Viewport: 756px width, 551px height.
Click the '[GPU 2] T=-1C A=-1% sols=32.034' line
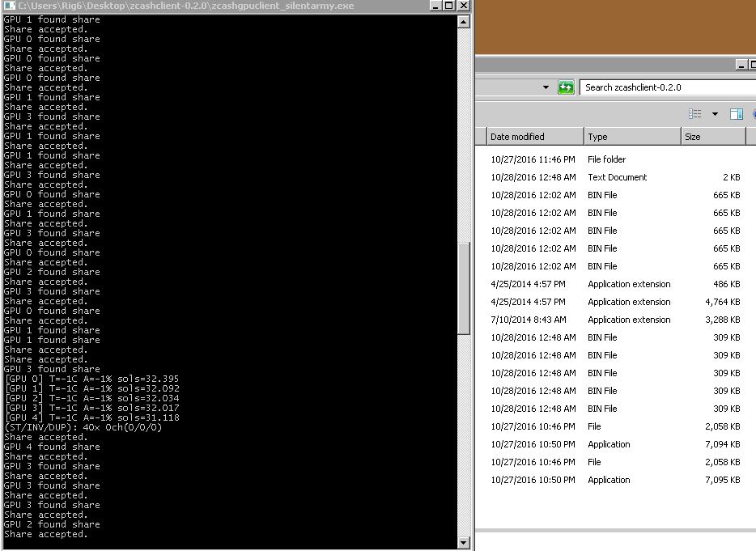(x=91, y=399)
